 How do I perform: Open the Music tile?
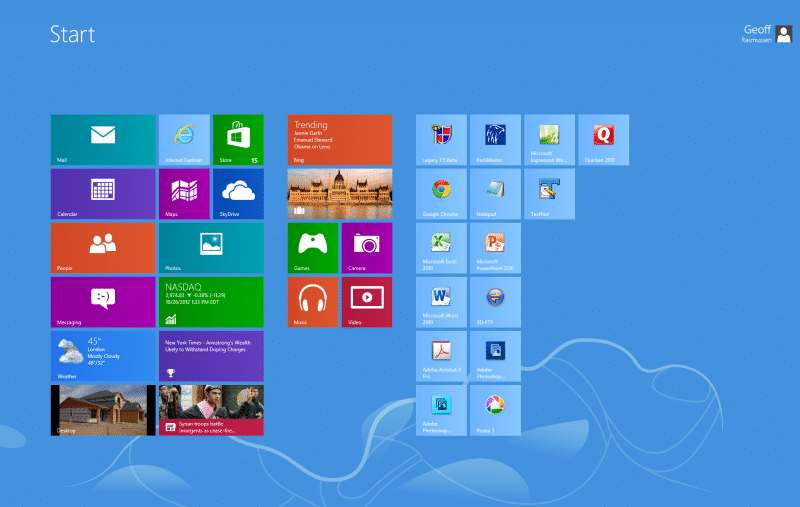click(313, 302)
